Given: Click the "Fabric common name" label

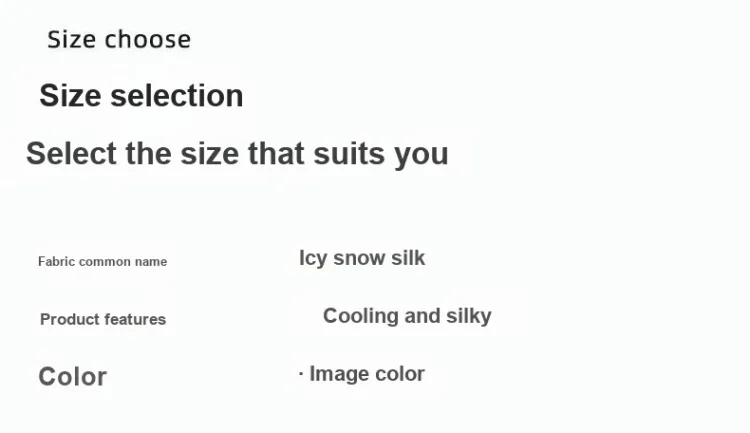Looking at the screenshot, I should tap(102, 262).
